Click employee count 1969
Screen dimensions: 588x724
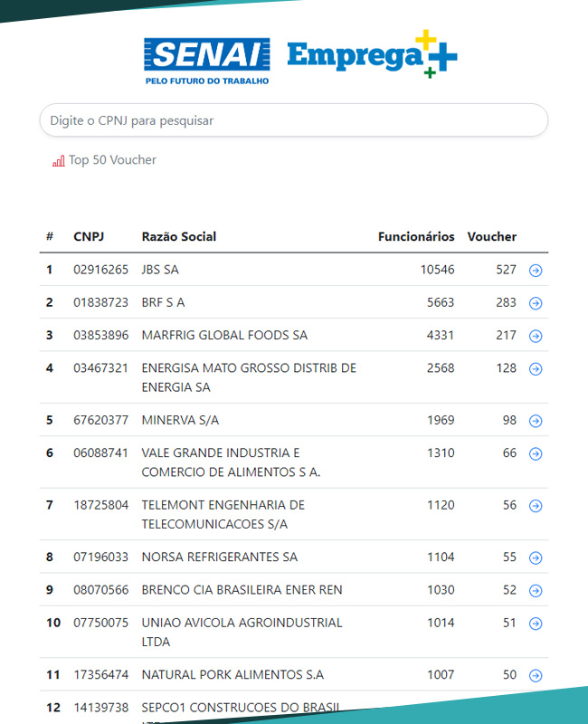[x=441, y=420]
